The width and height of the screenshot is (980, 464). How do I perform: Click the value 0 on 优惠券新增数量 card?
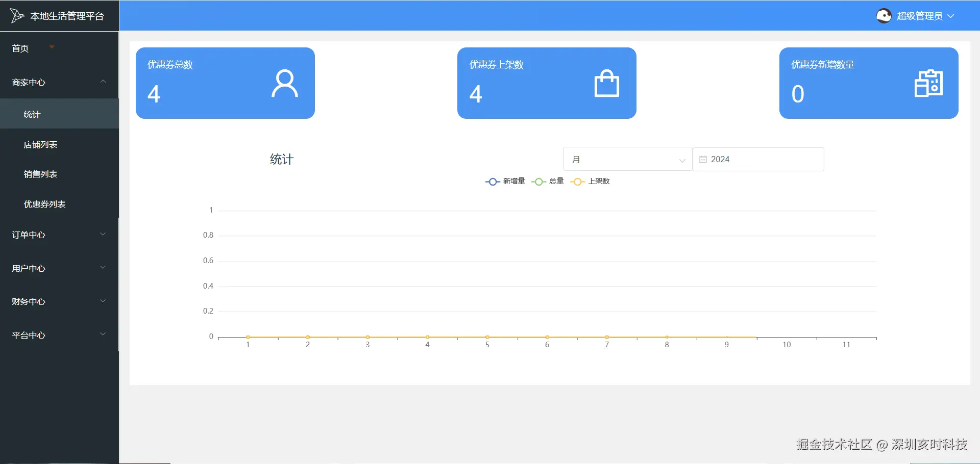pyautogui.click(x=798, y=94)
